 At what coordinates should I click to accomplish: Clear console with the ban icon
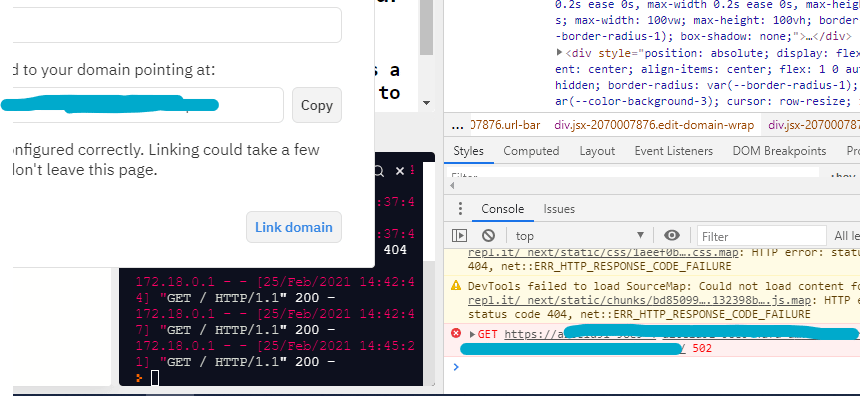488,236
